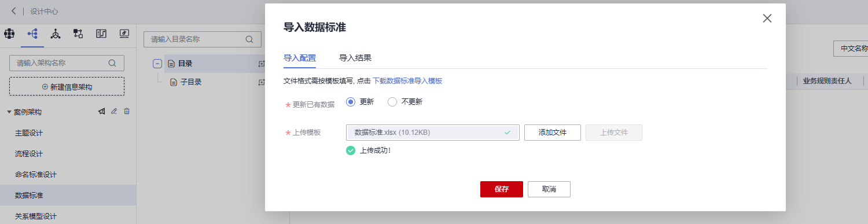The width and height of the screenshot is (868, 224).
Task: Switch to the 导入结果 tab
Action: (355, 58)
